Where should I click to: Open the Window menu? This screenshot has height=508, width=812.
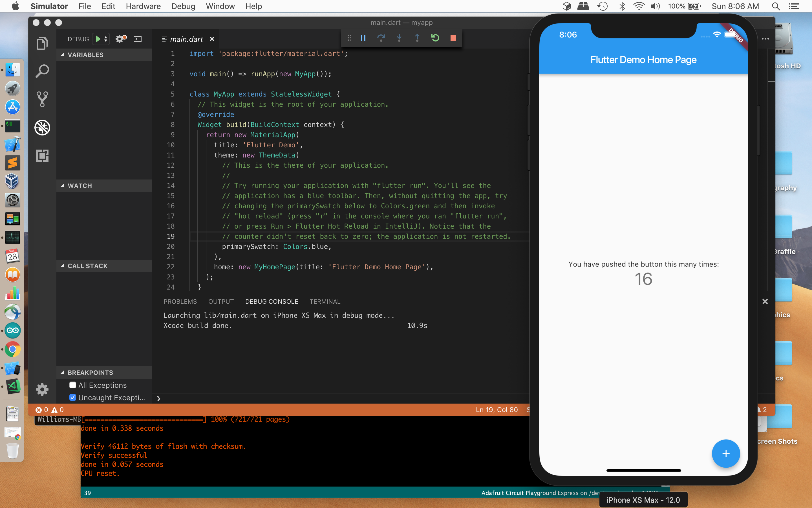click(x=220, y=6)
